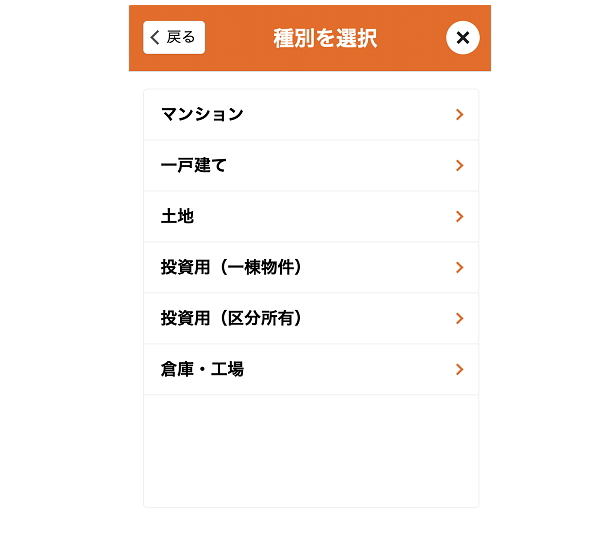
Task: Close the 種別を選択 dialog with X
Action: 463,38
